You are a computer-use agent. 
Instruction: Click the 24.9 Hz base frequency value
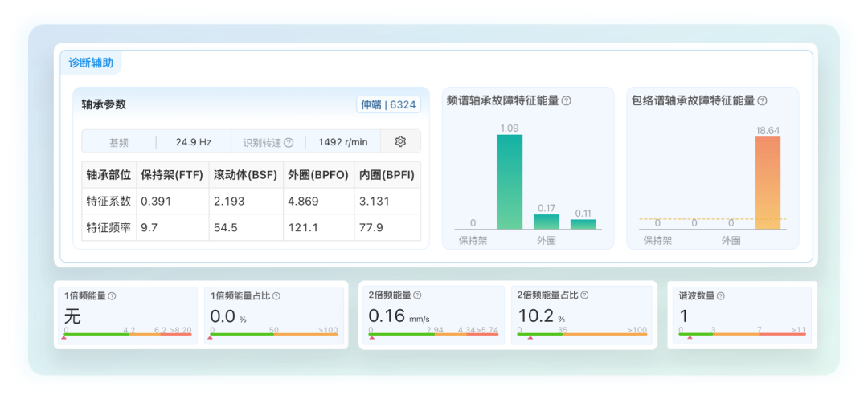(194, 142)
